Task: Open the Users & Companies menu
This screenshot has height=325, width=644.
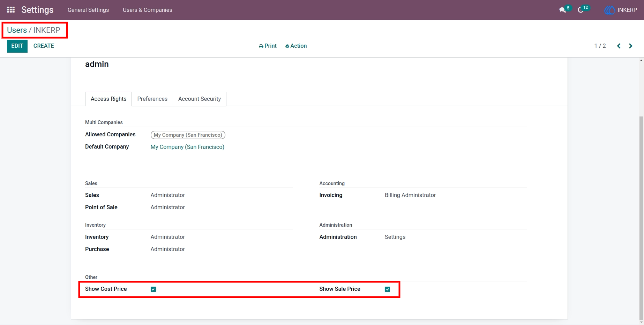Action: click(148, 10)
